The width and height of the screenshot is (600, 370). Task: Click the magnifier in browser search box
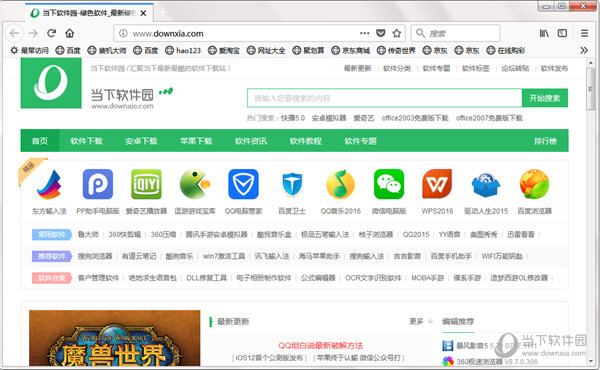coord(420,33)
